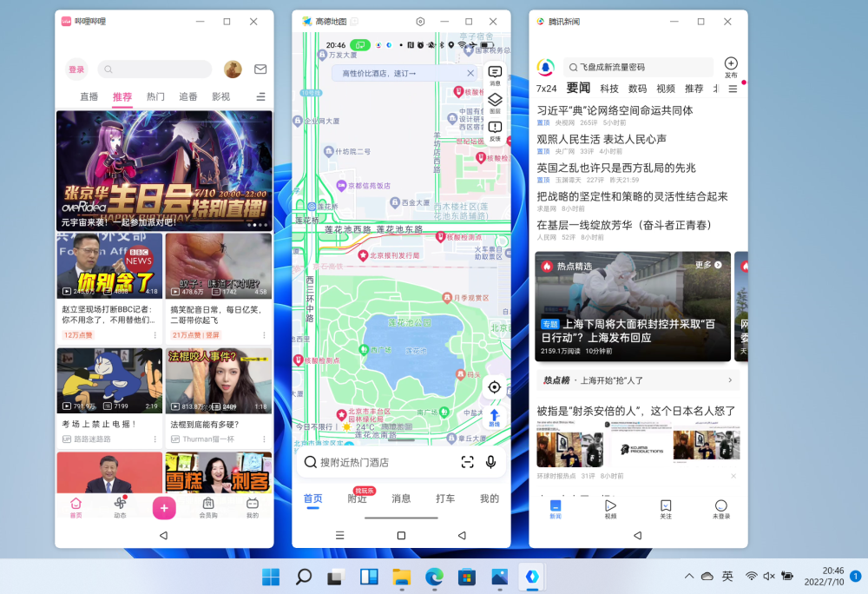Open Amap 消息 message icon
The height and width of the screenshot is (594, 868).
495,76
